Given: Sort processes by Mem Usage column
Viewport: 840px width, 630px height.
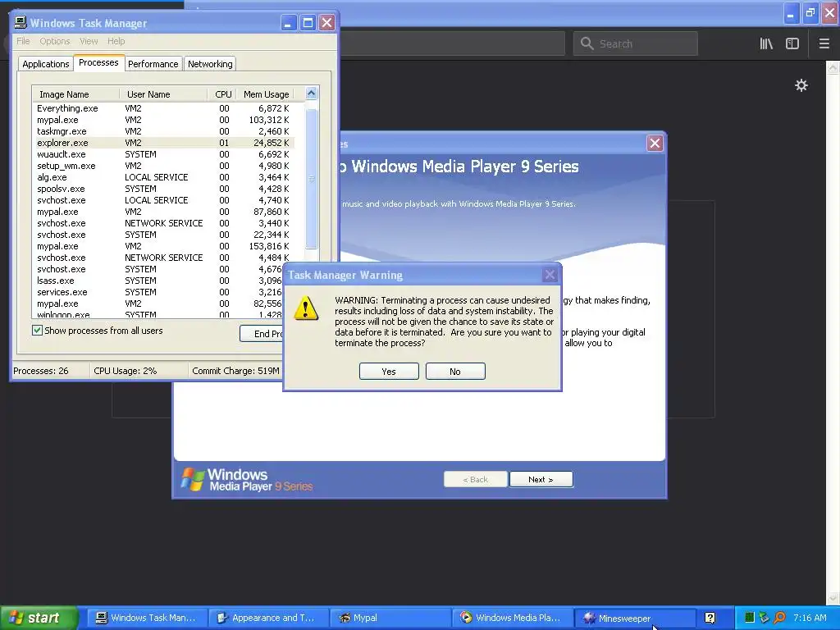Looking at the screenshot, I should click(x=266, y=94).
